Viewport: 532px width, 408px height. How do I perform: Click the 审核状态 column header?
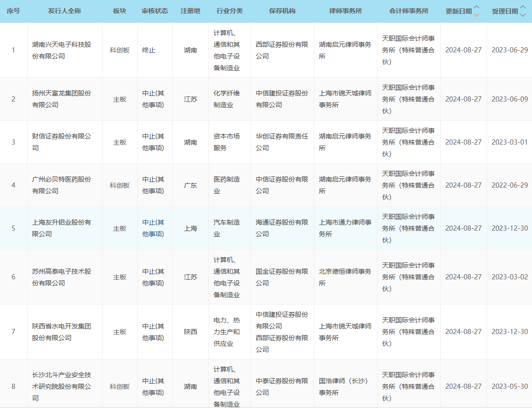155,11
